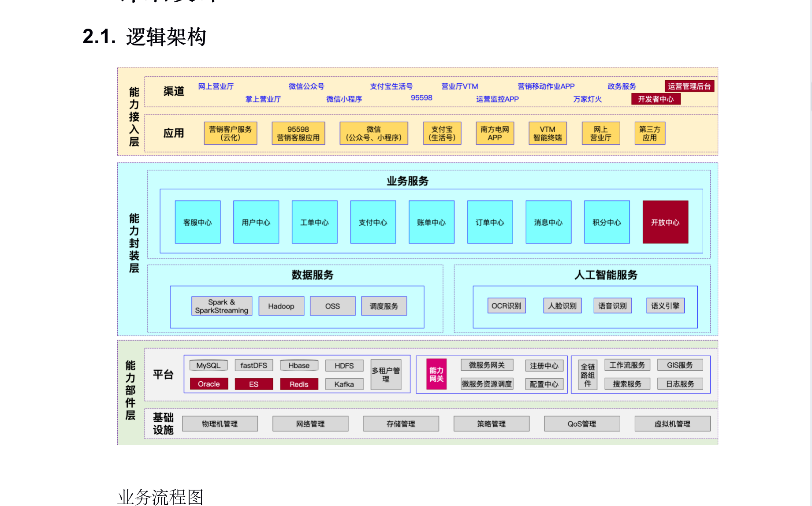Screen dimensions: 812x506
Task: Select the red Oracle box
Action: (209, 384)
